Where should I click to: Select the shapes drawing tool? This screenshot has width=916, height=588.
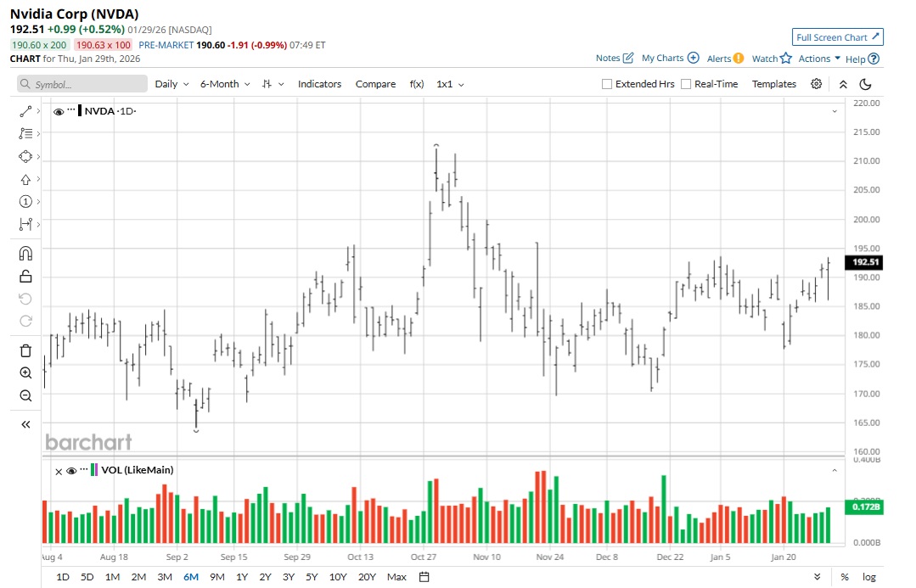coord(25,156)
